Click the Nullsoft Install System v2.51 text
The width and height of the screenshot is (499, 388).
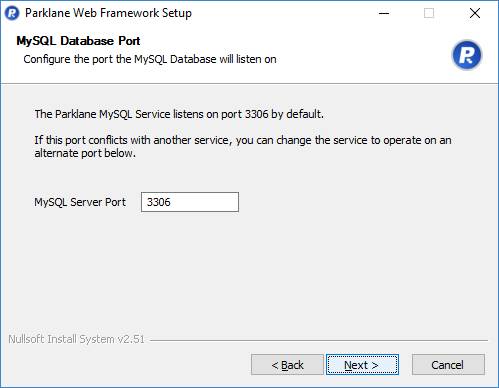pyautogui.click(x=77, y=339)
